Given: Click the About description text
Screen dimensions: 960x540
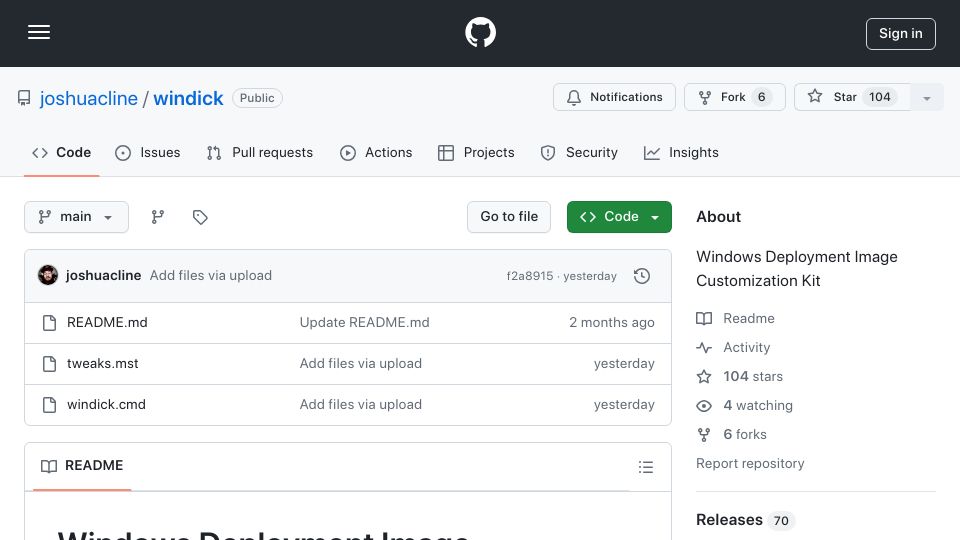Looking at the screenshot, I should pos(797,269).
